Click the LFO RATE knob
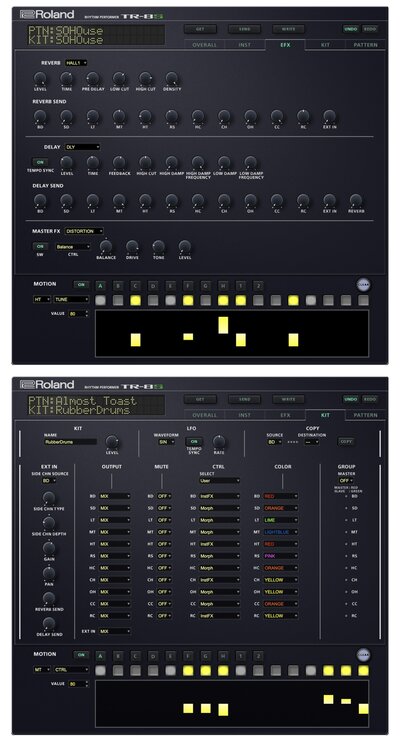The height and width of the screenshot is (743, 400). pyautogui.click(x=218, y=442)
